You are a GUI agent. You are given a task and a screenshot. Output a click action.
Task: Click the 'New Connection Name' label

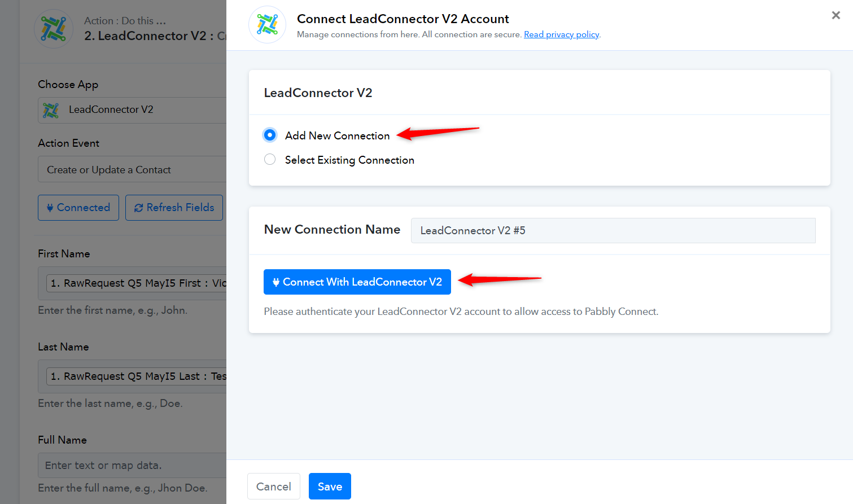click(x=332, y=229)
